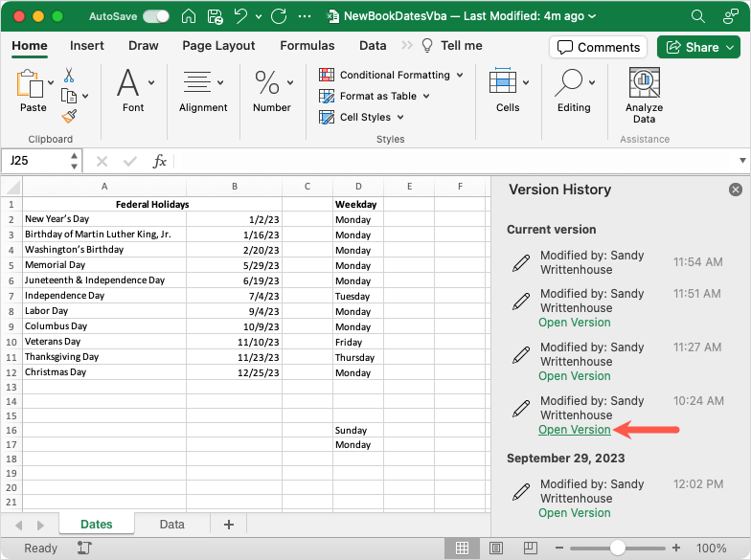
Task: Switch to the Data sheet tab
Action: coord(171,525)
